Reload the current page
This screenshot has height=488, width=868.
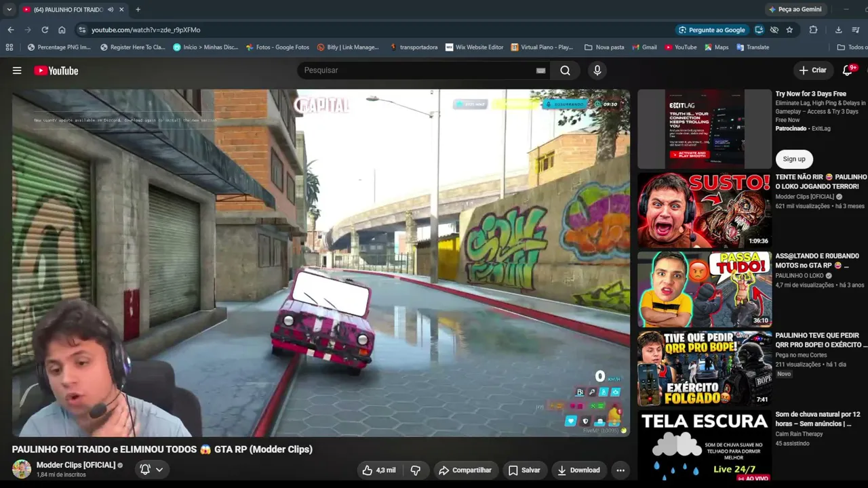45,30
